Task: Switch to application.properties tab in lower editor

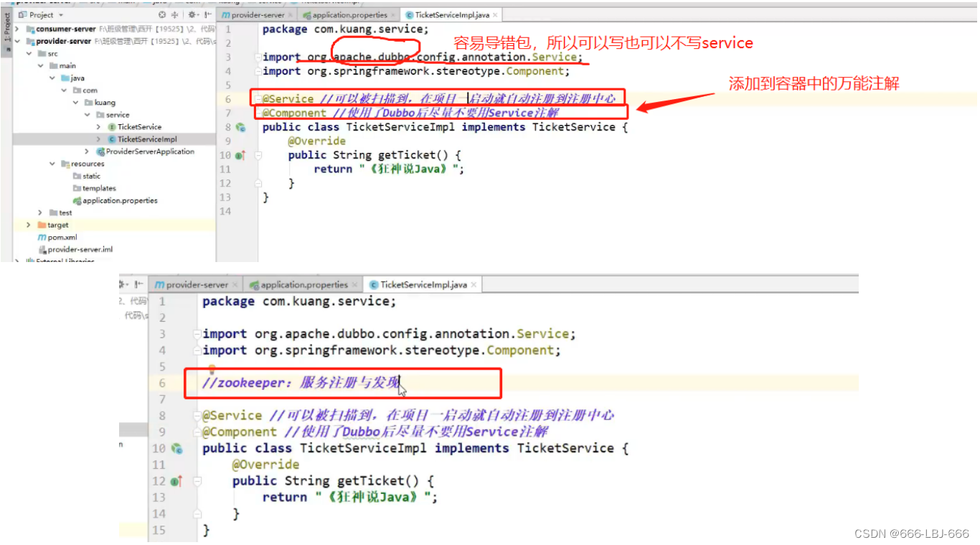Action: click(304, 284)
